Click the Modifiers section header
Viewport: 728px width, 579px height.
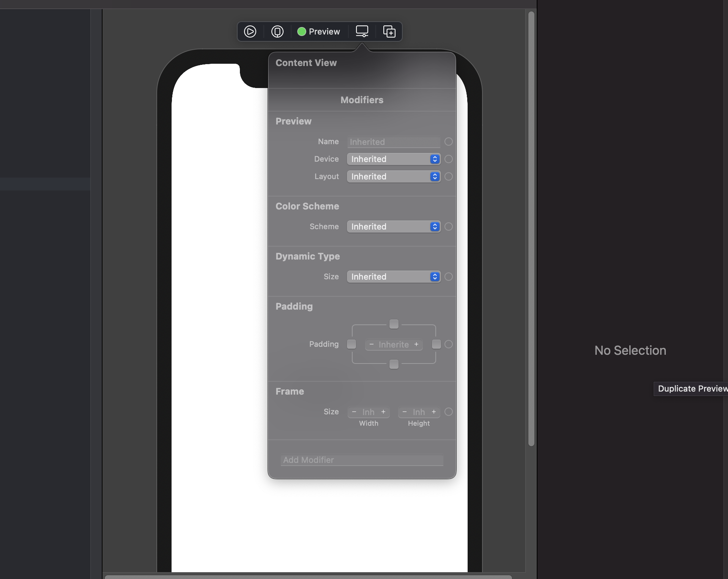[x=362, y=100]
